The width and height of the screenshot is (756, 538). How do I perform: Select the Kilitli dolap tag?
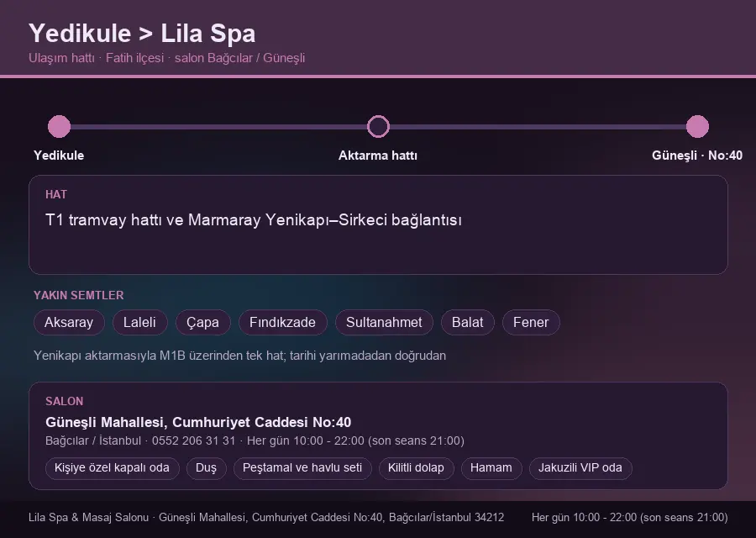[416, 468]
